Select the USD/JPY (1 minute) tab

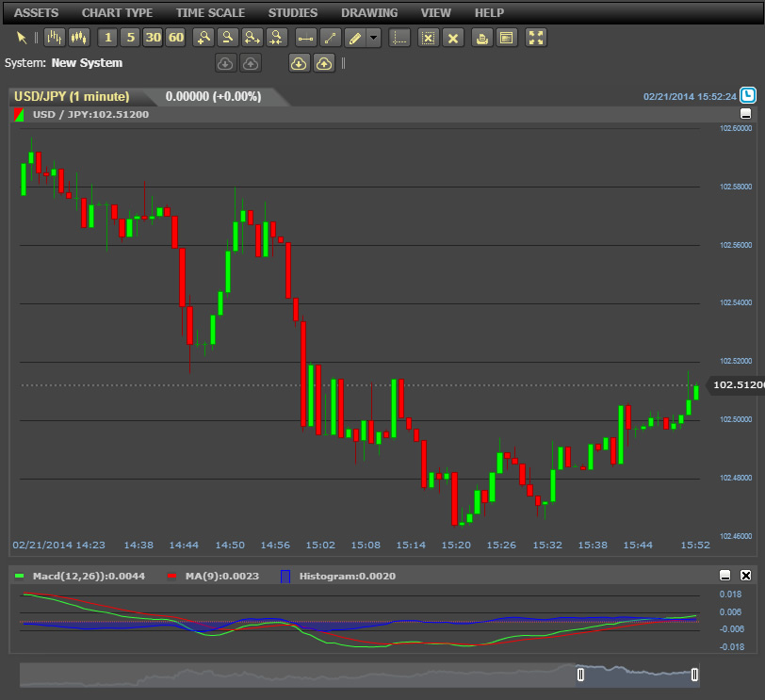click(73, 97)
